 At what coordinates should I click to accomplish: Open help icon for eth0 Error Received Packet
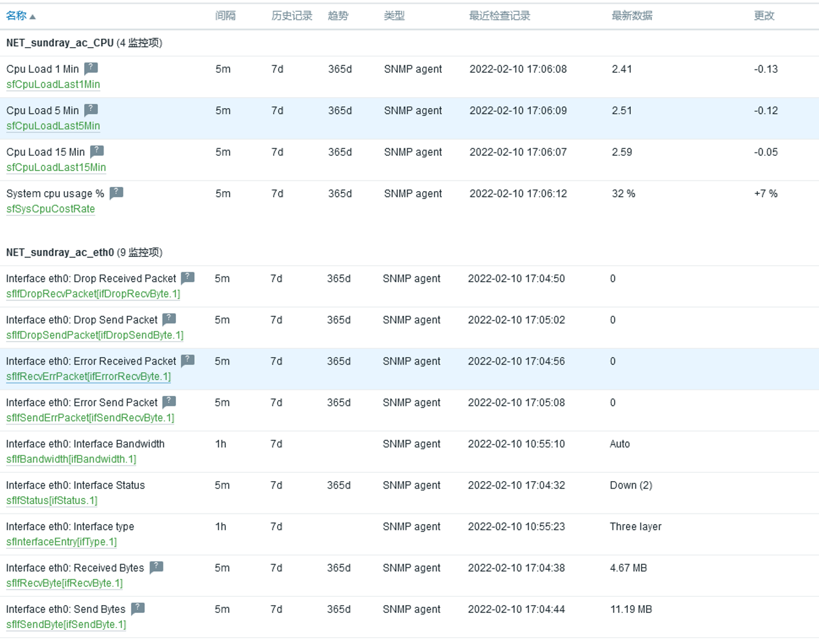188,361
